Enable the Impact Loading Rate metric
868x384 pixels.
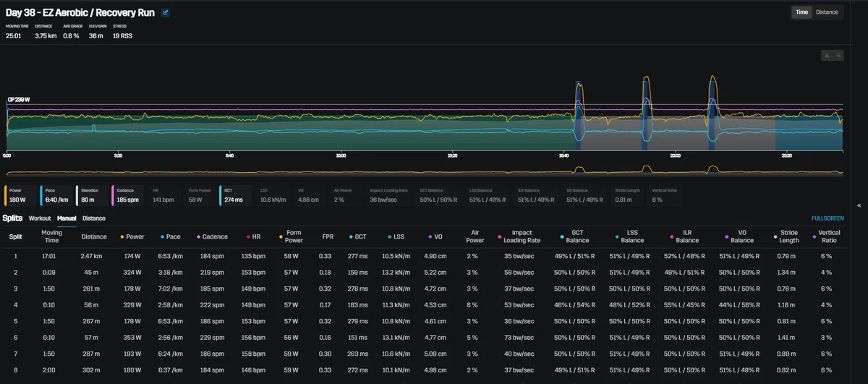[x=391, y=195]
